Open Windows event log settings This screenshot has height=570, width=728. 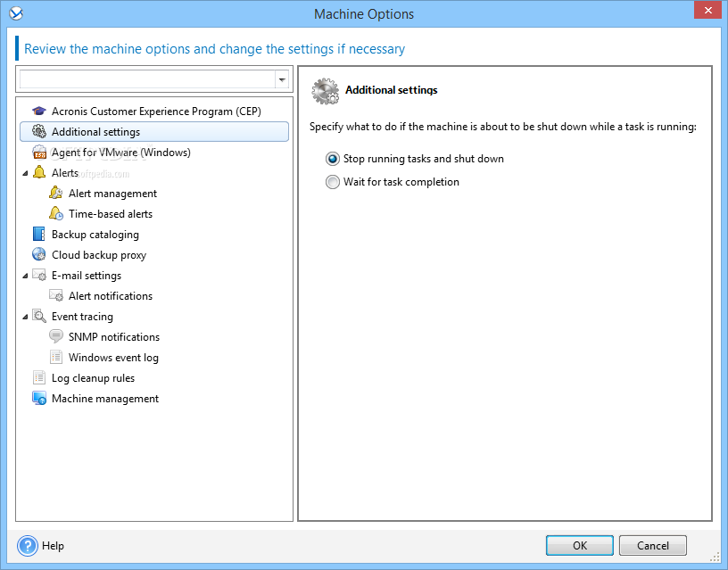(114, 357)
